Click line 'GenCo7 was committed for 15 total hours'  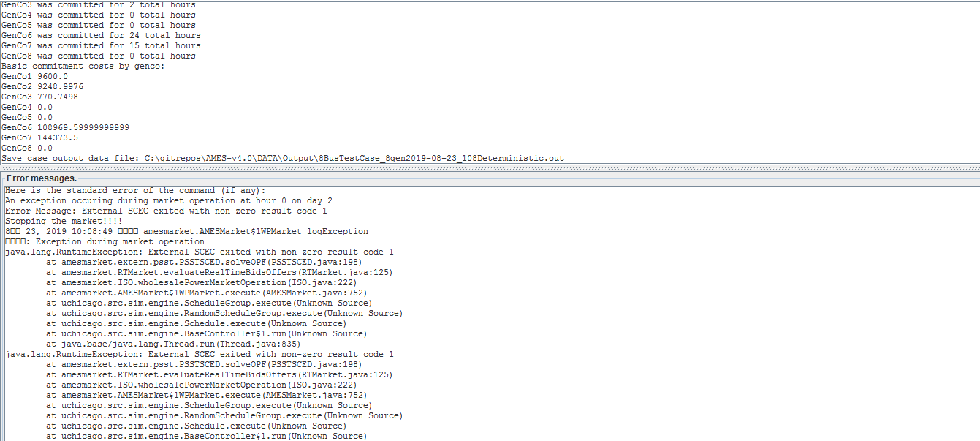click(x=101, y=45)
